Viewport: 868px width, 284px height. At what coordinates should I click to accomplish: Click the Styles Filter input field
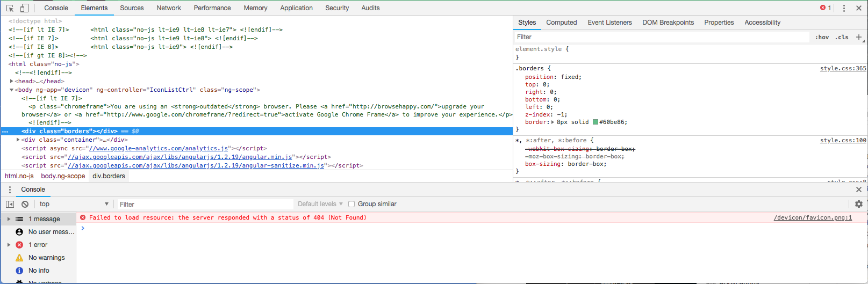(662, 37)
